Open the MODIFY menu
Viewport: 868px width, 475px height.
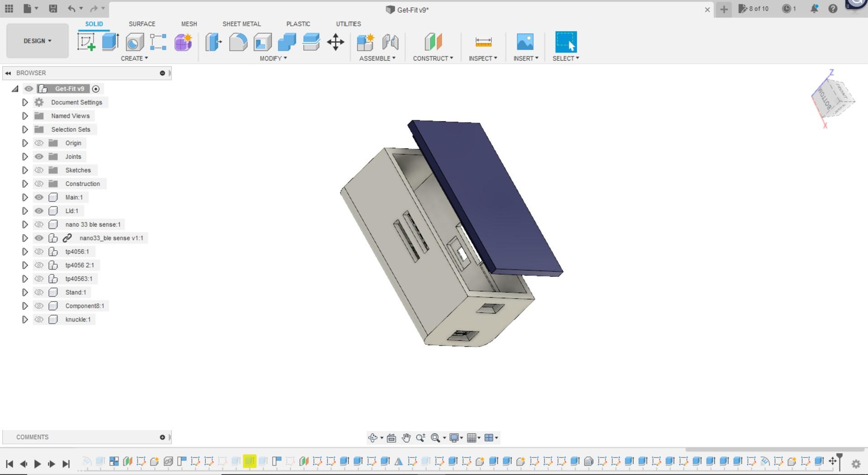273,58
